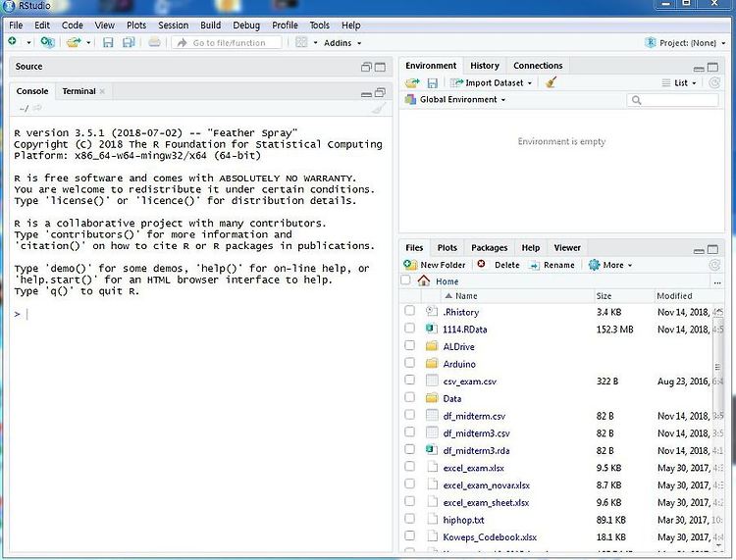
Task: Switch to the Viewer tab
Action: click(567, 248)
